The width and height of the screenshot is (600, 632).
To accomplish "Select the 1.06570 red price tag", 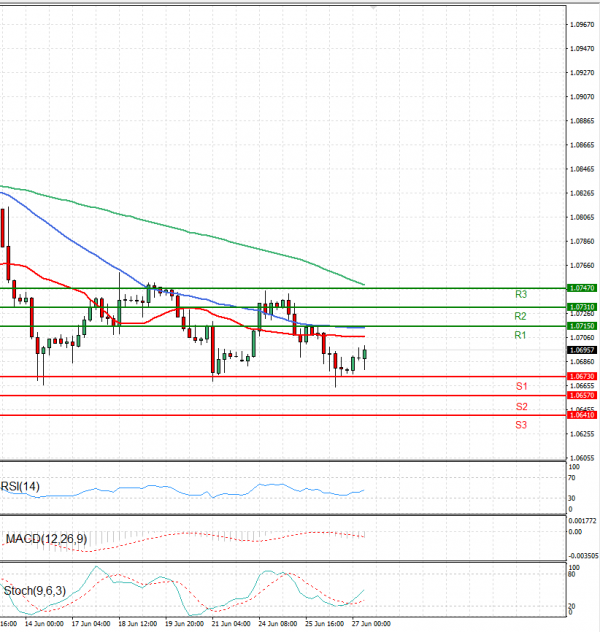I will tap(582, 395).
